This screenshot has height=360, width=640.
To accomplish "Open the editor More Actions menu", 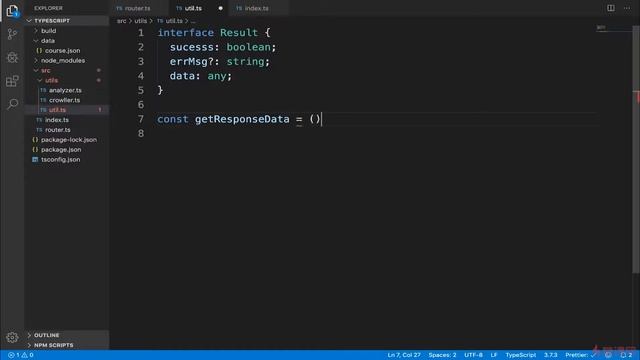I will tap(627, 8).
